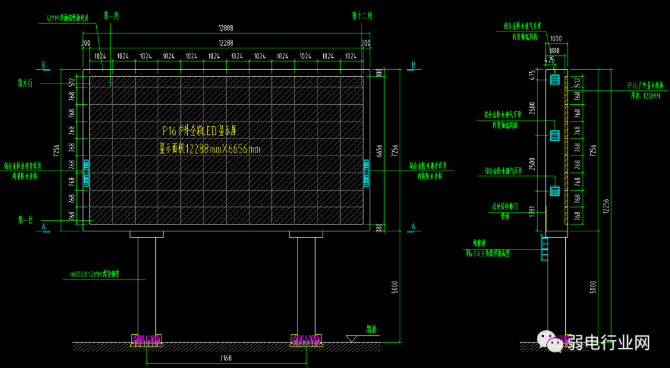
Task: Click the WeChat logo watermark
Action: pos(552,341)
